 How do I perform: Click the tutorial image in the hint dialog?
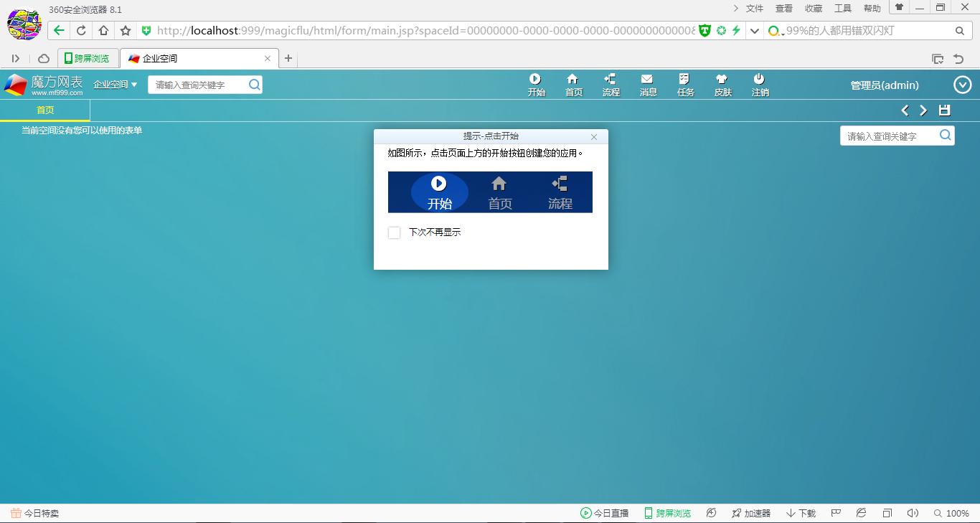pos(490,192)
